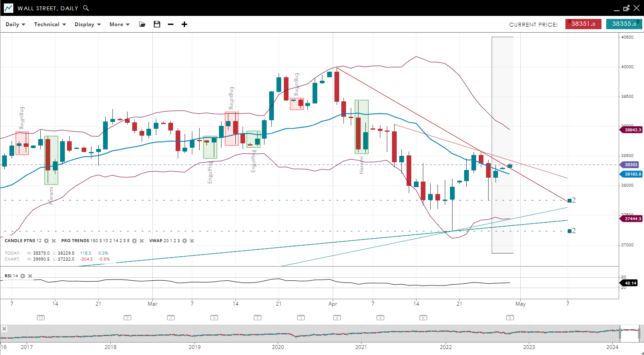Remove the RSI indicator panel
644x355 pixels.
click(30, 276)
